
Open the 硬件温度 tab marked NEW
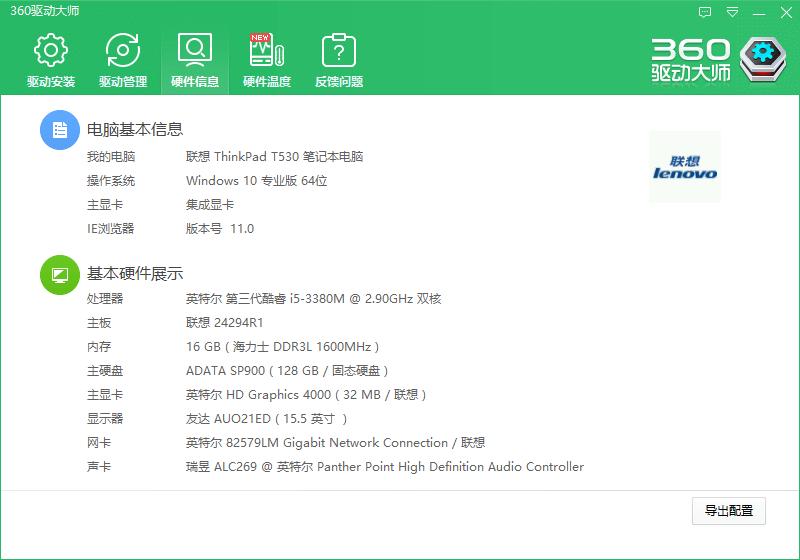pos(267,60)
